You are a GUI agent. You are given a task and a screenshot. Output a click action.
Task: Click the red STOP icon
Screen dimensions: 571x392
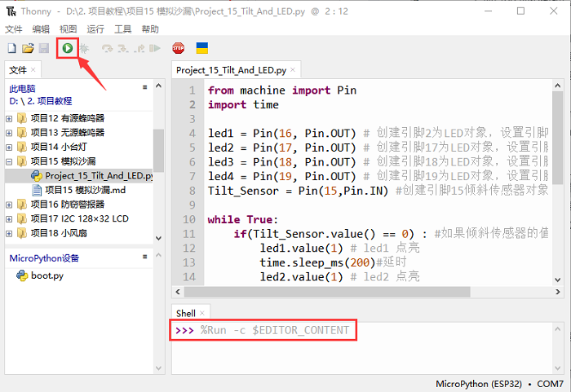point(178,49)
